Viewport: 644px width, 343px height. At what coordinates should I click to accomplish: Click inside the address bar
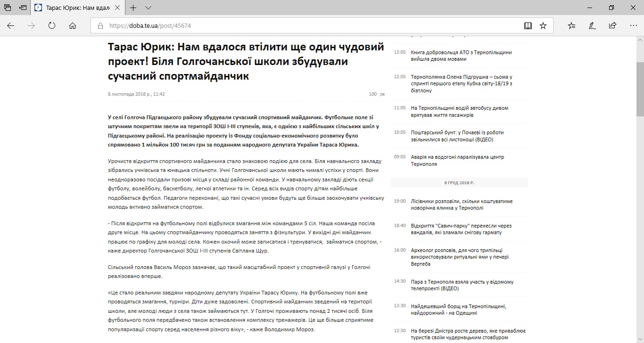click(x=283, y=25)
